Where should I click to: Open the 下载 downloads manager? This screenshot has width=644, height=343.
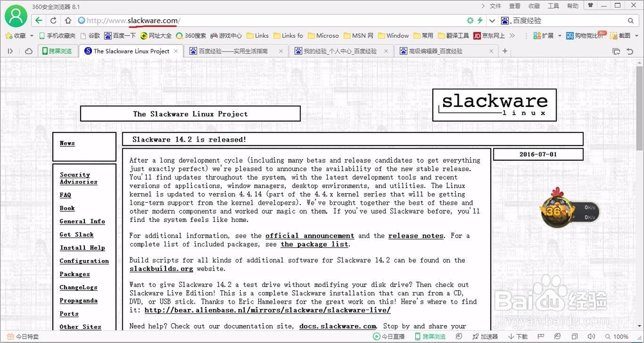pyautogui.click(x=518, y=337)
